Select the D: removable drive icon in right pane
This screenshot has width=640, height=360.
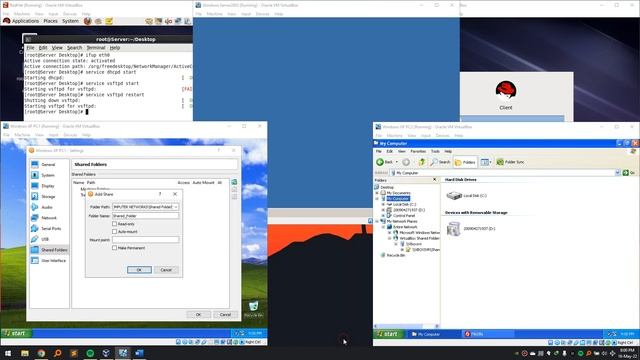453,229
